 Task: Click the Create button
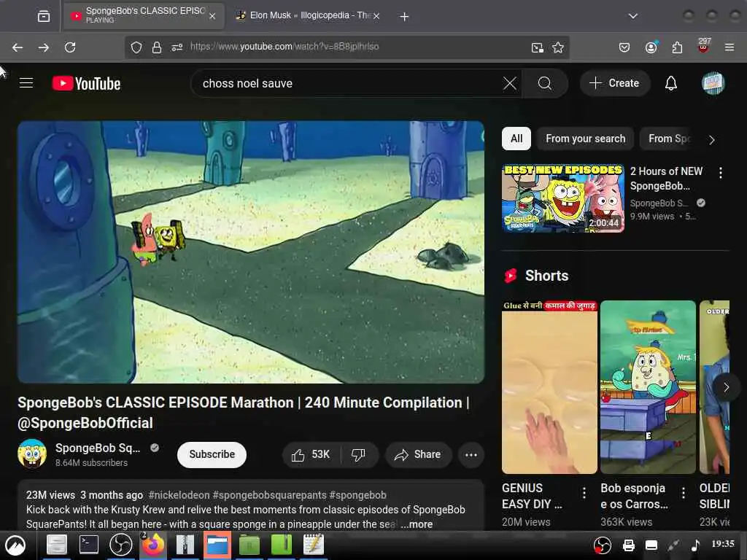tap(614, 83)
